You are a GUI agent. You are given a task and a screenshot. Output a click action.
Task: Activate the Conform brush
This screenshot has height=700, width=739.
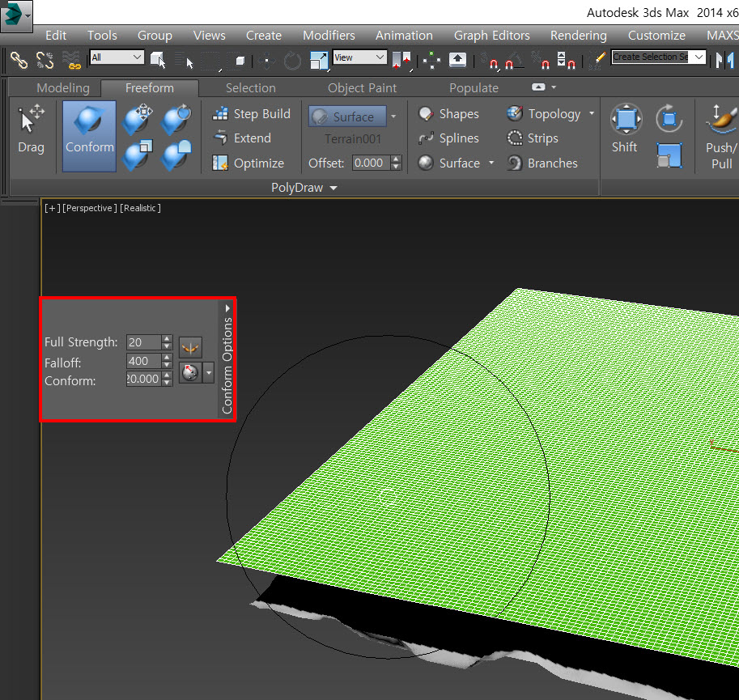89,136
